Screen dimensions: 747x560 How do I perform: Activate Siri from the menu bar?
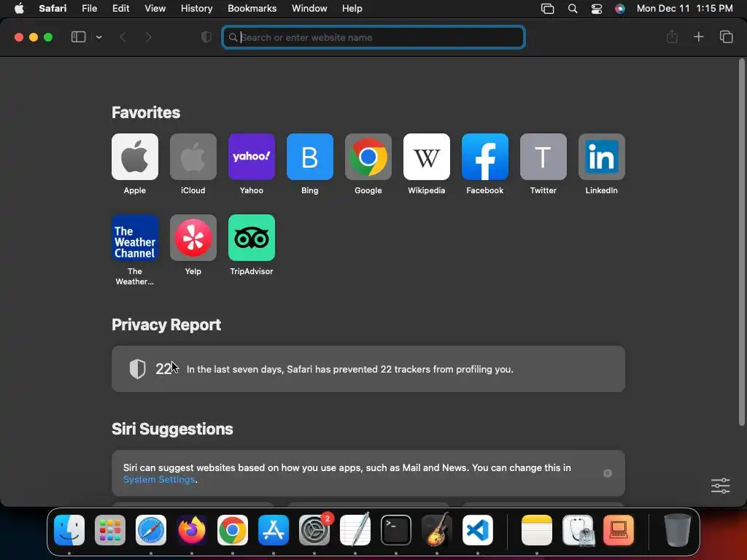click(620, 9)
